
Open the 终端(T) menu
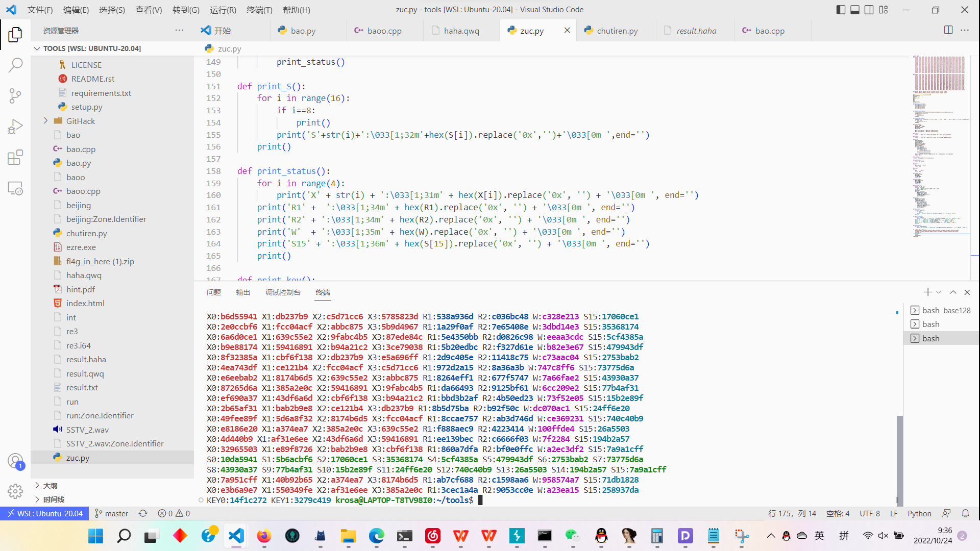(x=259, y=10)
